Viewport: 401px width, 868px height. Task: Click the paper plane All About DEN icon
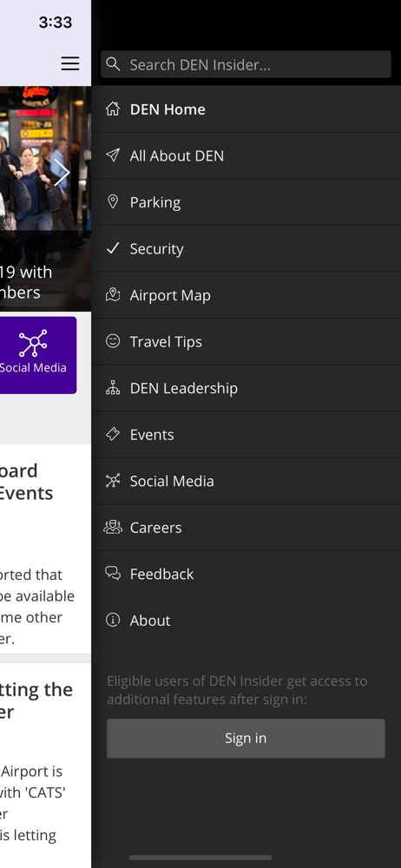point(113,155)
